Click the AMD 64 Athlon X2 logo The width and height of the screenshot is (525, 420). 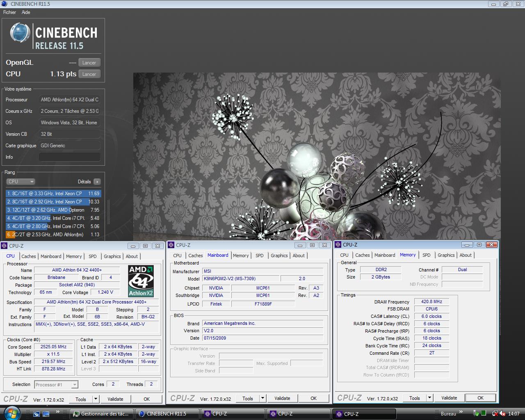(141, 281)
